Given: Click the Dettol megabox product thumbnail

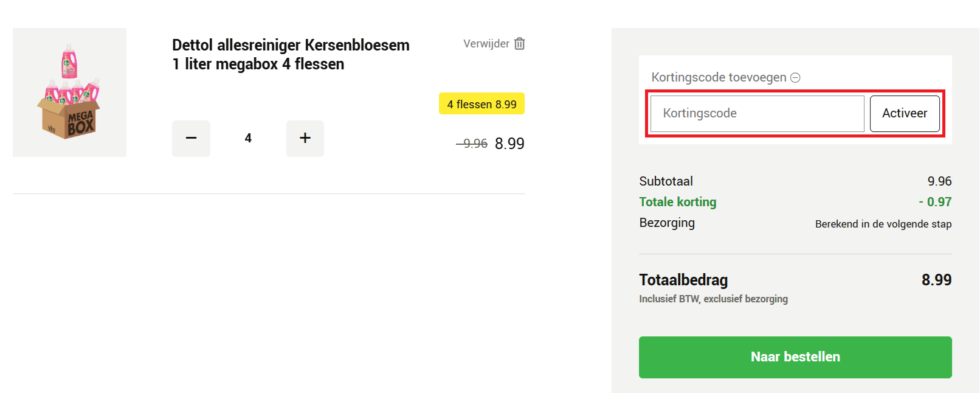Looking at the screenshot, I should 69,92.
